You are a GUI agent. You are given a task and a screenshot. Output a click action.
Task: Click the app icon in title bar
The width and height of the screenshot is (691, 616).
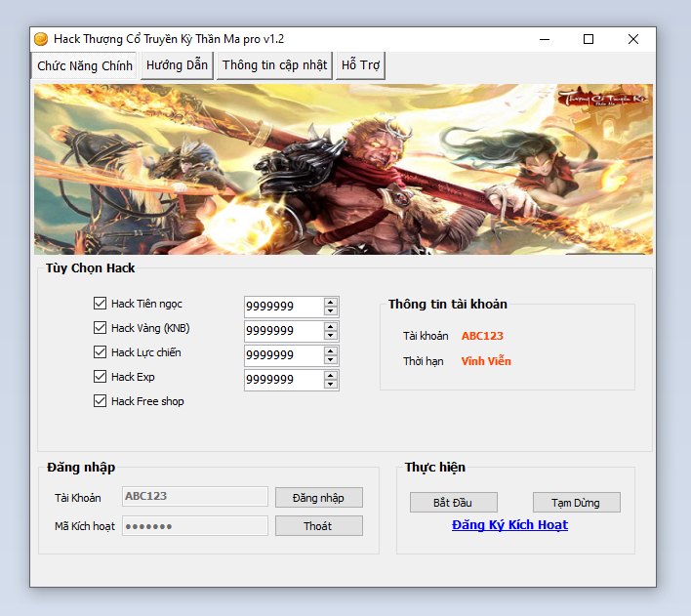point(41,39)
